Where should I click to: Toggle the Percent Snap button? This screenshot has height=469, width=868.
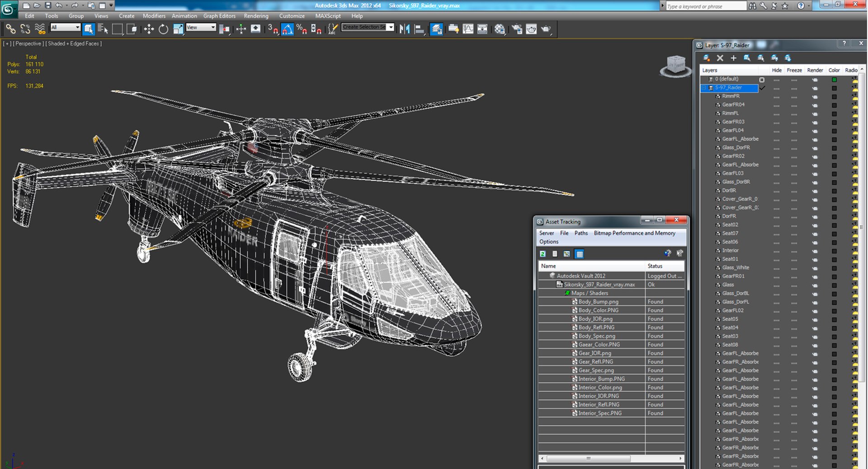pos(302,29)
